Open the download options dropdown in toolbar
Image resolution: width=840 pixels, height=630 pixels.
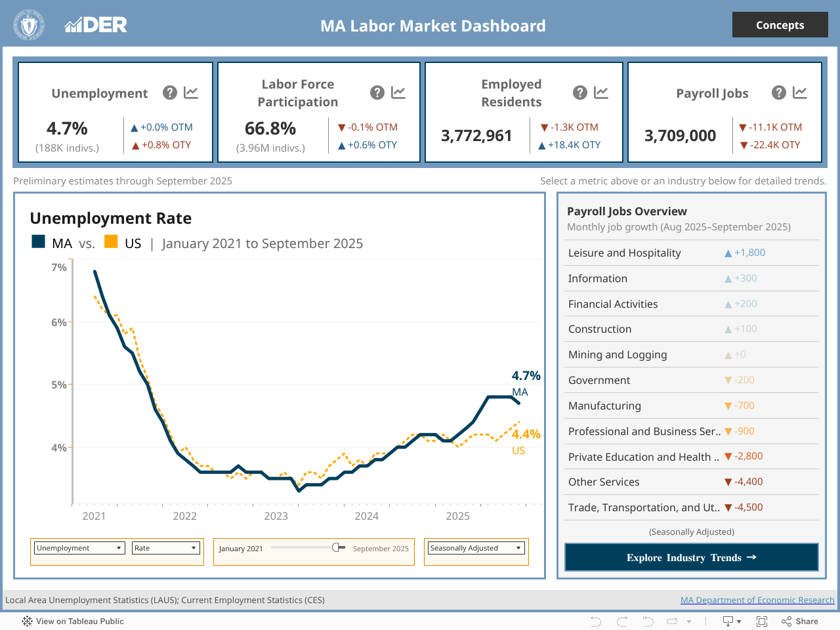tap(732, 621)
